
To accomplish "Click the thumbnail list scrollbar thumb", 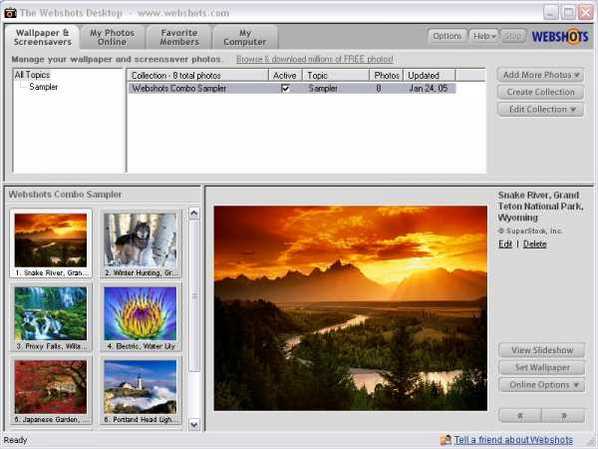I will (x=194, y=296).
